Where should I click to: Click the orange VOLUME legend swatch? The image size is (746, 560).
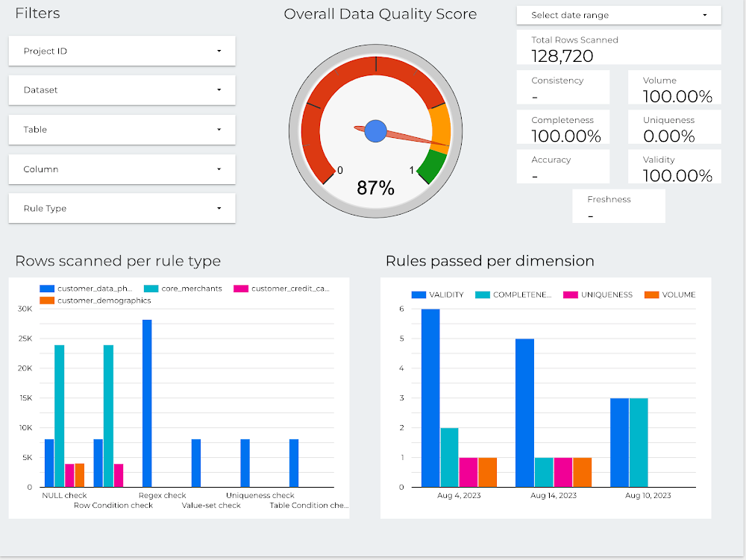click(651, 295)
